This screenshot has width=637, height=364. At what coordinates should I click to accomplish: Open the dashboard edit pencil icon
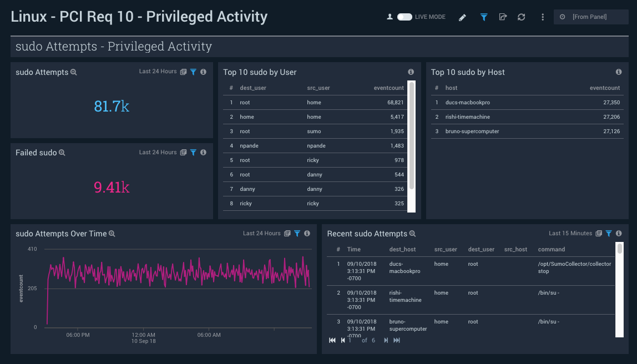click(x=462, y=17)
